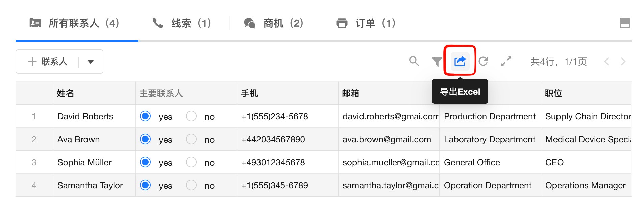Open dropdown arrow beside 联系人 button

tap(90, 62)
